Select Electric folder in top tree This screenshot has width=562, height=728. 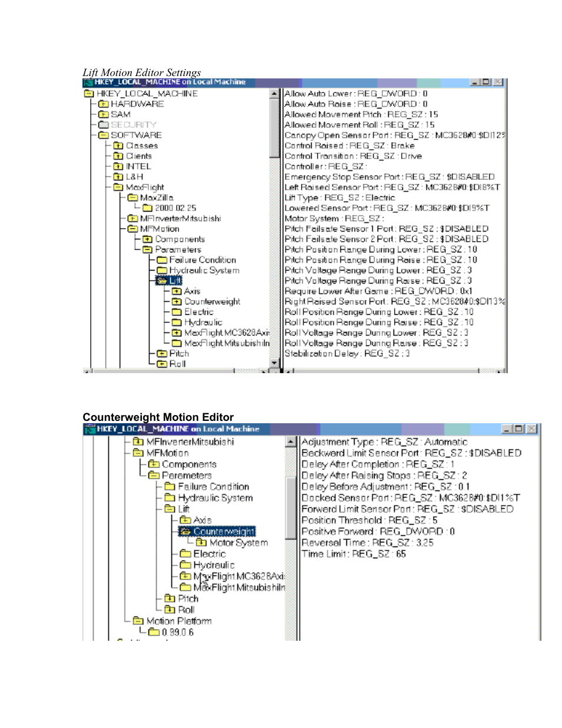[193, 312]
